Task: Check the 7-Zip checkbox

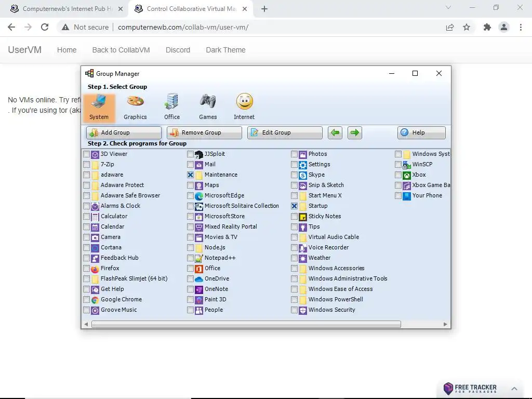Action: [87, 165]
